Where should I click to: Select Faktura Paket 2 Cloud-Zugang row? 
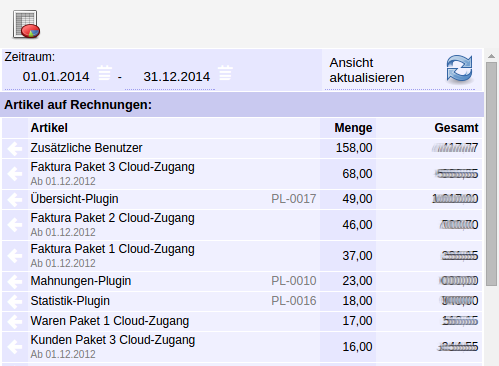coord(242,225)
